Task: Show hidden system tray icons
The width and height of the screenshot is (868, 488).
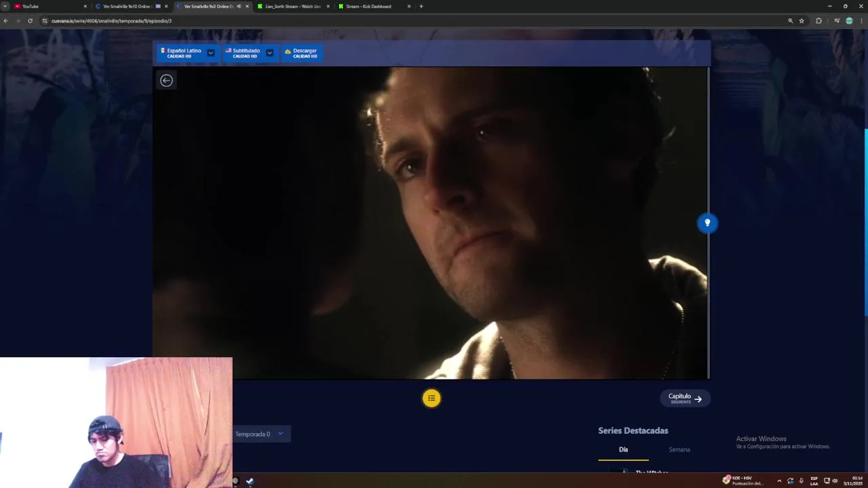Action: pyautogui.click(x=779, y=481)
